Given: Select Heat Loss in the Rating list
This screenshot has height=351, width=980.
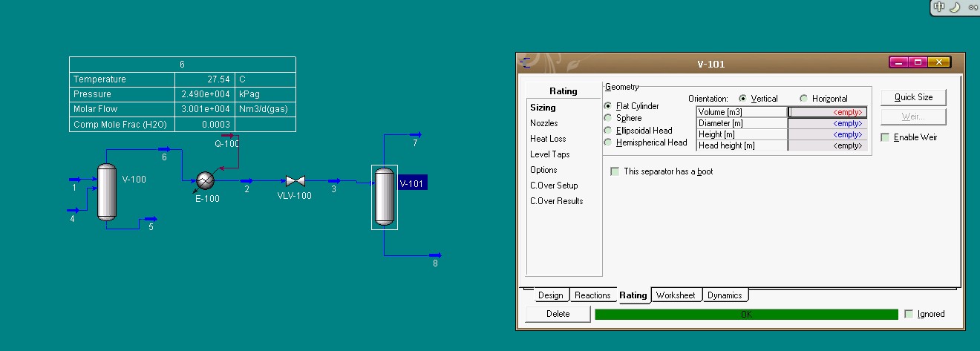Looking at the screenshot, I should point(548,139).
